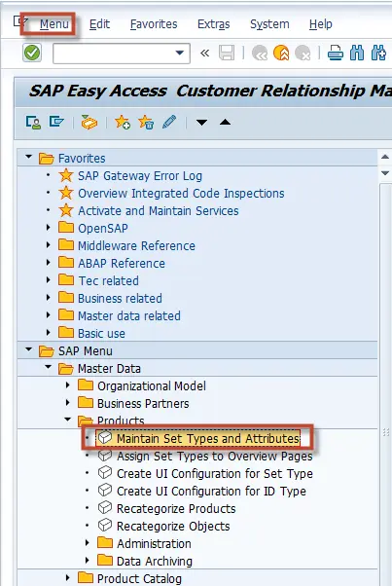This screenshot has height=586, width=392.
Task: Collapse the SAP Menu node
Action: coord(29,349)
